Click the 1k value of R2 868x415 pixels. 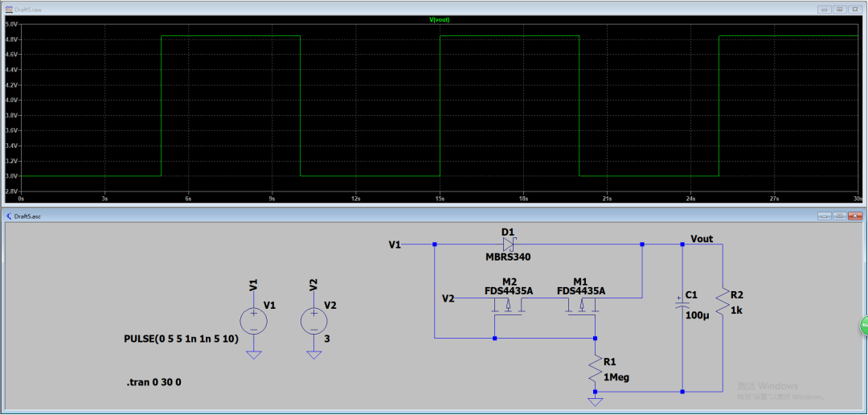[x=736, y=310]
